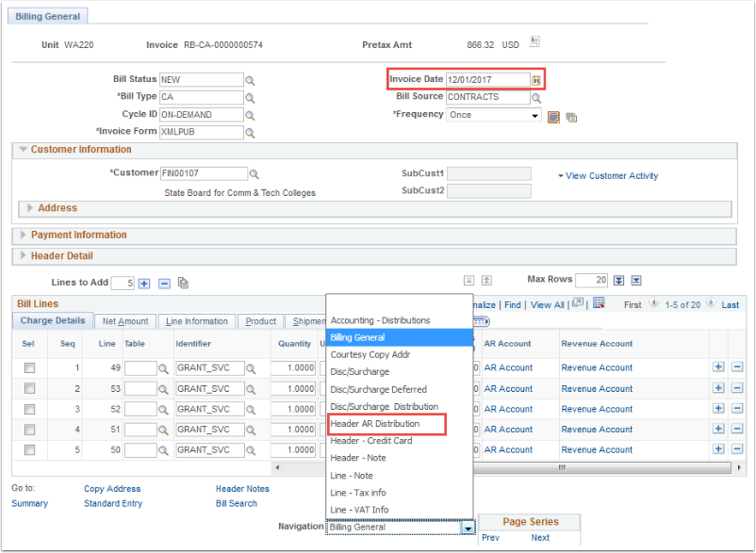Open Identifier lookup for Seq 2 row
The height and width of the screenshot is (553, 756).
251,390
